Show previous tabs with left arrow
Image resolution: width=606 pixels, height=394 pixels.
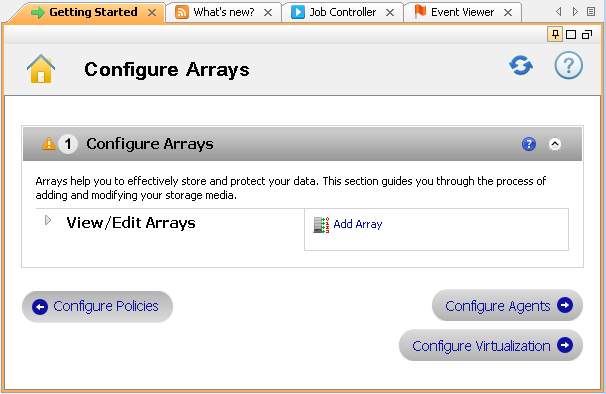pos(558,12)
